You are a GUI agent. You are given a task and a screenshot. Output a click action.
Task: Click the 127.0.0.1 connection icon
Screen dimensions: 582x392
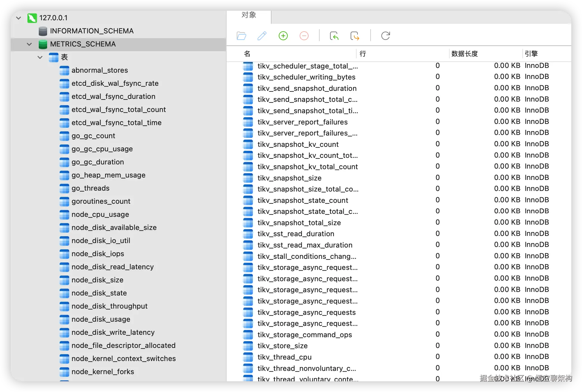[x=32, y=18]
